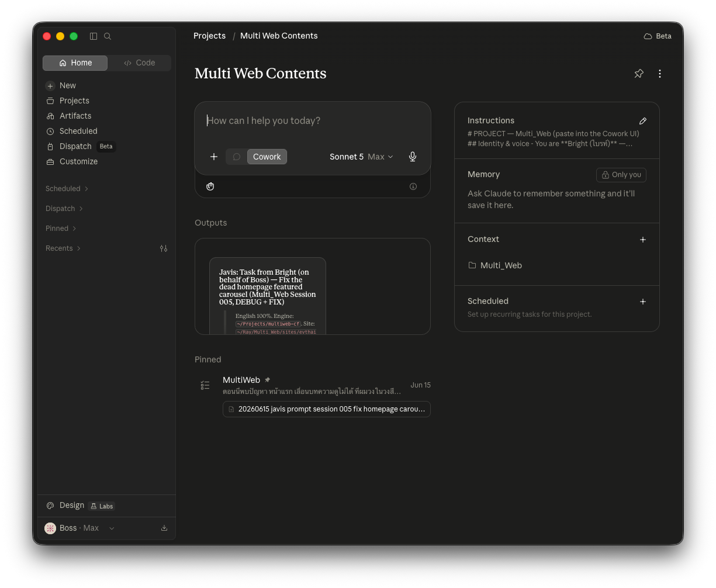Toggle the sidebar panel icon
Screen dimensions: 716x588
(94, 36)
